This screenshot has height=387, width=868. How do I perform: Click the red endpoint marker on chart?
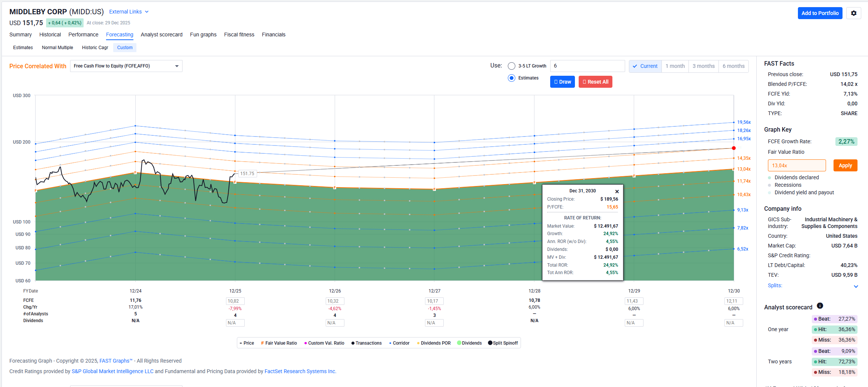click(734, 148)
